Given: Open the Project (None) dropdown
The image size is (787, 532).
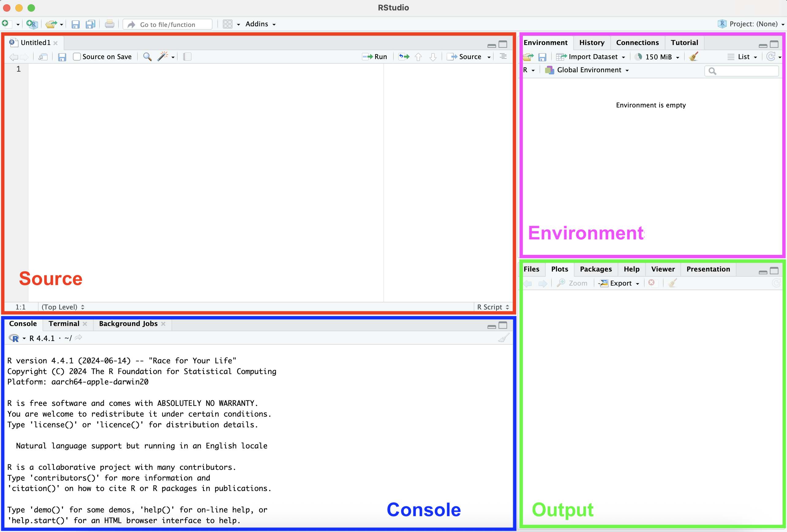Looking at the screenshot, I should click(751, 24).
